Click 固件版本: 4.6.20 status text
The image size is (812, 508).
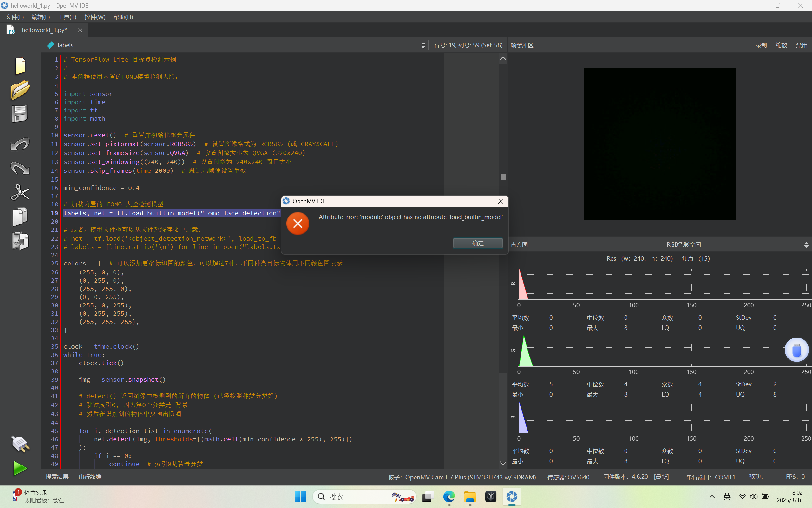(x=636, y=477)
